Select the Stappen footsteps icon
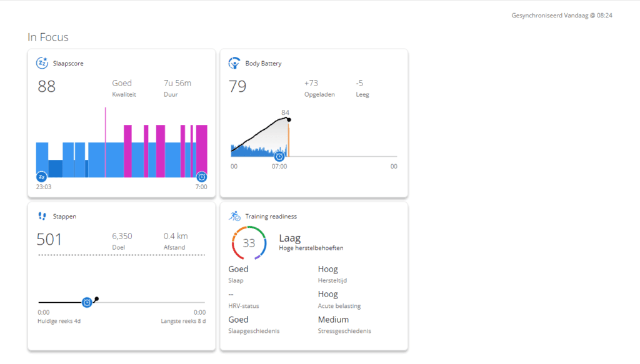The width and height of the screenshot is (640, 364). 41,215
